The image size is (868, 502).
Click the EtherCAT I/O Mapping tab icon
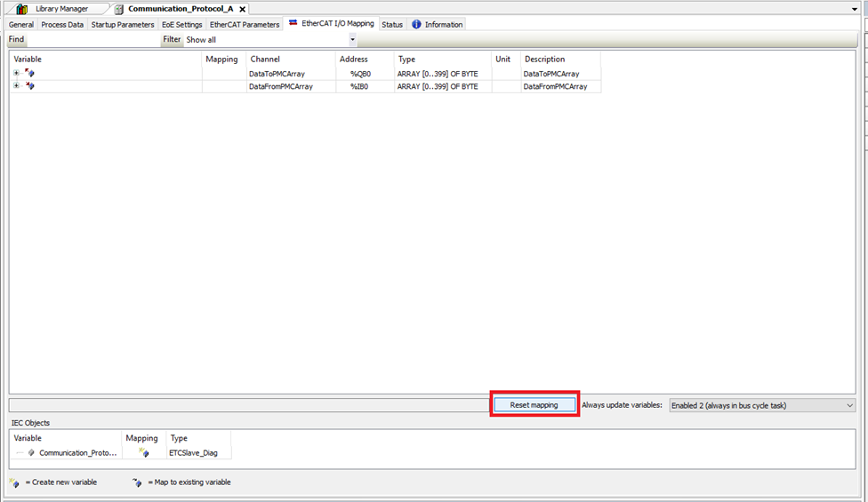[x=293, y=23]
